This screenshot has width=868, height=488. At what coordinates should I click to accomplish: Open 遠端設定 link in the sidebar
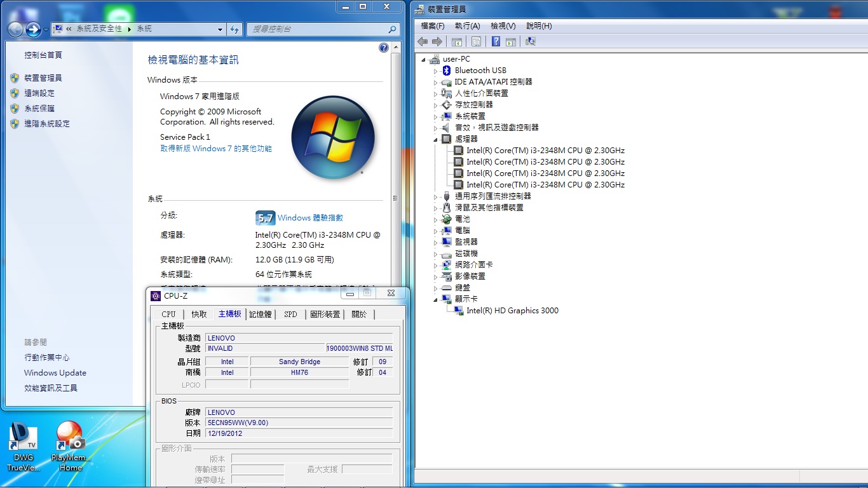point(39,93)
